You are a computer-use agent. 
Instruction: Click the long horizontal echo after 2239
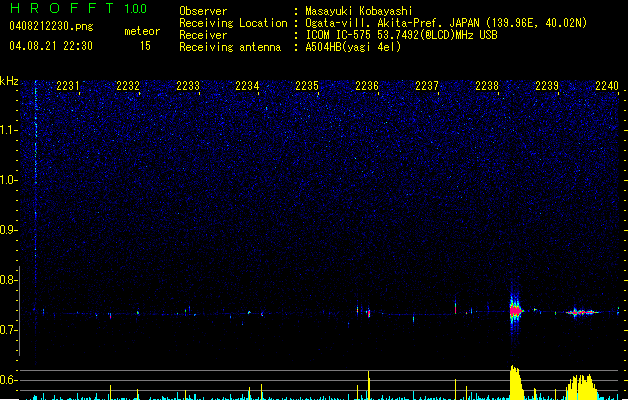pyautogui.click(x=582, y=312)
